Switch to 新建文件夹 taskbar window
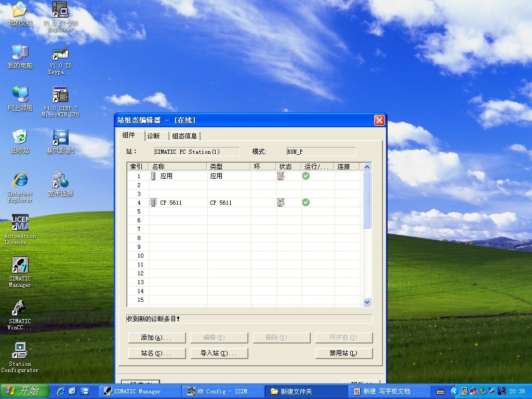 pos(305,392)
